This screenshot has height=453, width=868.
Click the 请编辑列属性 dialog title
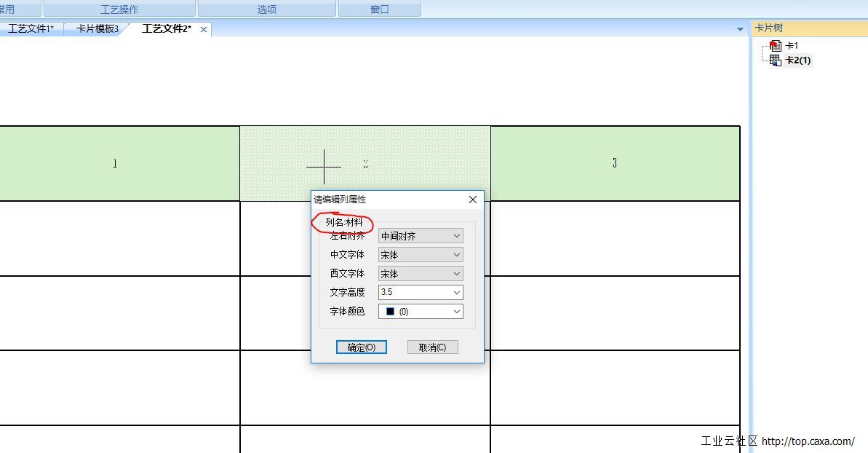340,200
